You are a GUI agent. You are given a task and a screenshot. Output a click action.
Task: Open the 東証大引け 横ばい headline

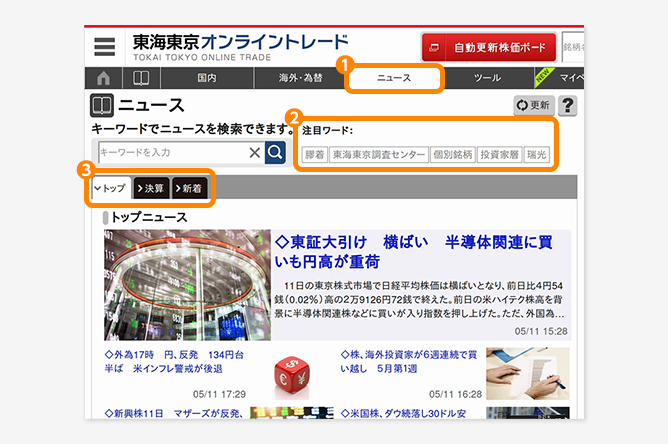click(413, 252)
